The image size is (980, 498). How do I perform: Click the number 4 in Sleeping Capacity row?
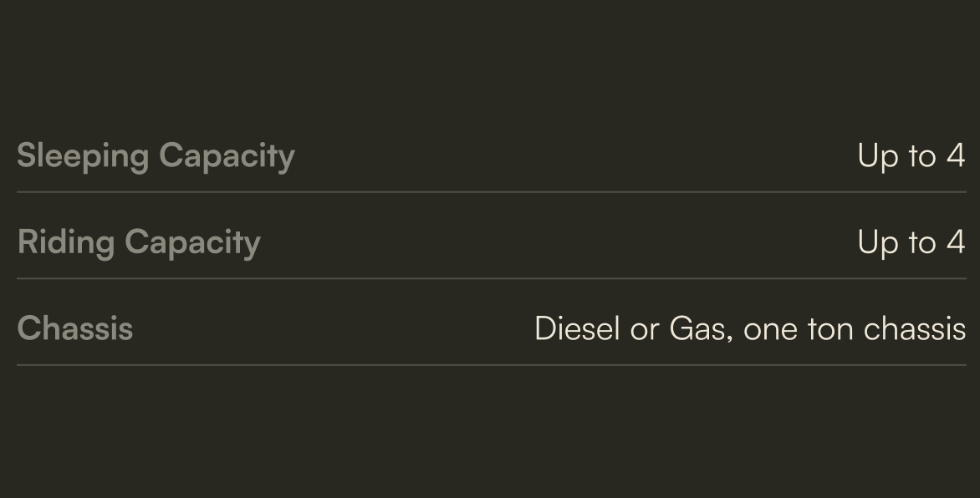point(956,156)
